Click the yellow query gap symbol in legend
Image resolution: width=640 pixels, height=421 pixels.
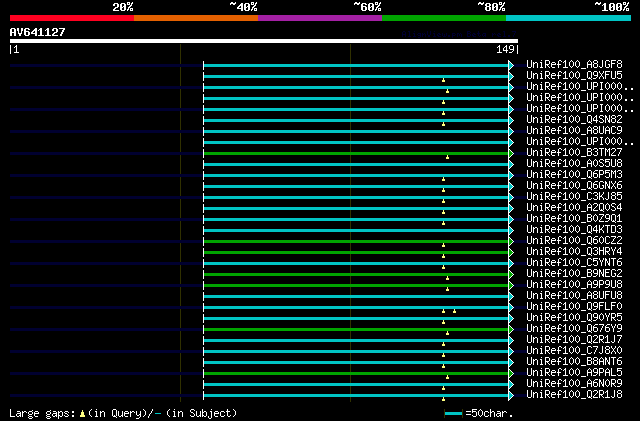coord(82,414)
